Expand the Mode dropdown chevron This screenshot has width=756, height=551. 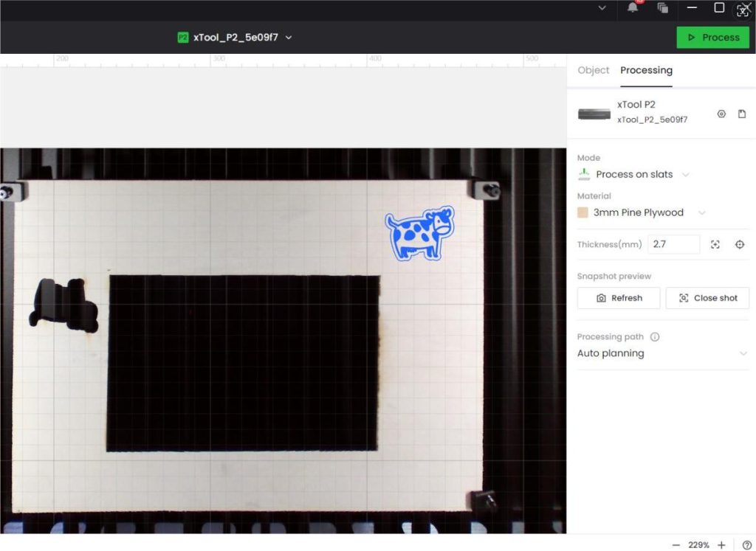[686, 174]
